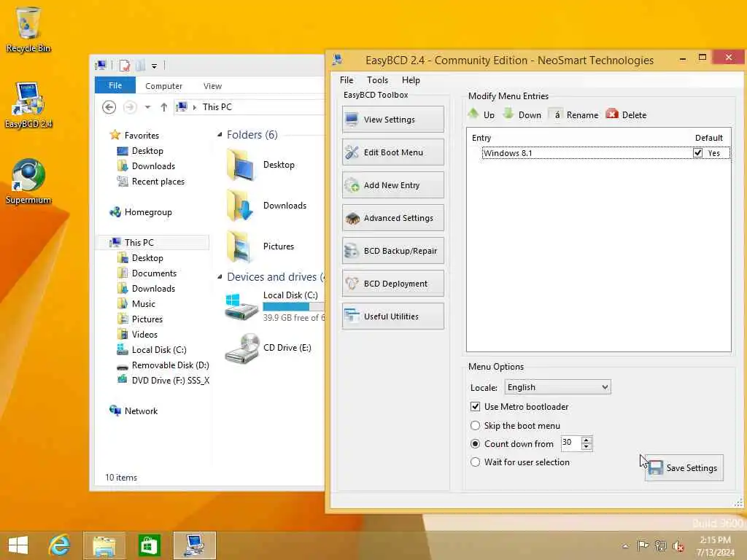This screenshot has width=747, height=560.
Task: Show hidden system tray icons
Action: [x=625, y=546]
